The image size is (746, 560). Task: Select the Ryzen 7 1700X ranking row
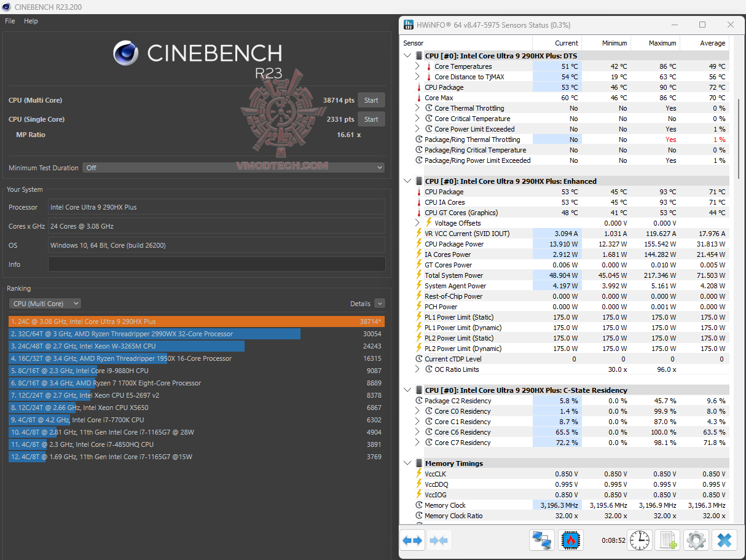coord(197,383)
